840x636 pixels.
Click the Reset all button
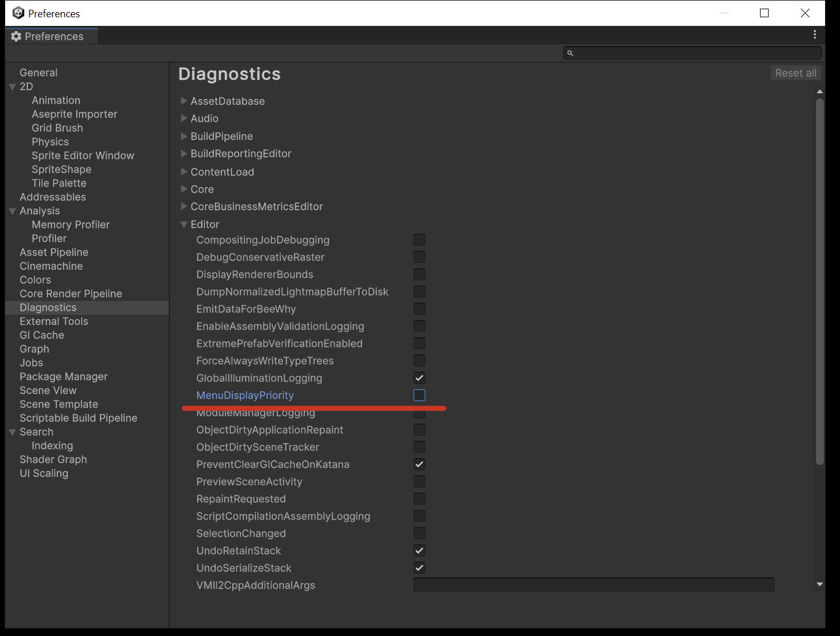click(796, 73)
